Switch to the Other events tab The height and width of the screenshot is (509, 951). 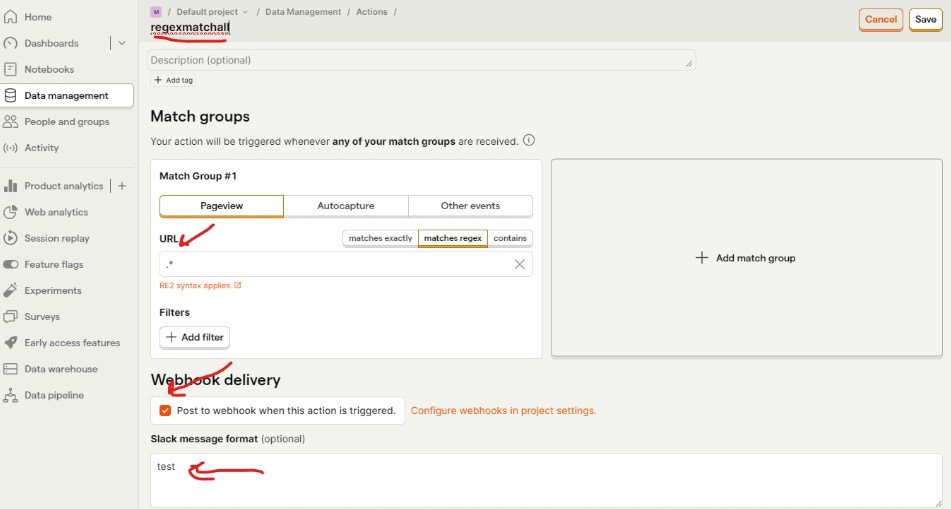coord(470,206)
